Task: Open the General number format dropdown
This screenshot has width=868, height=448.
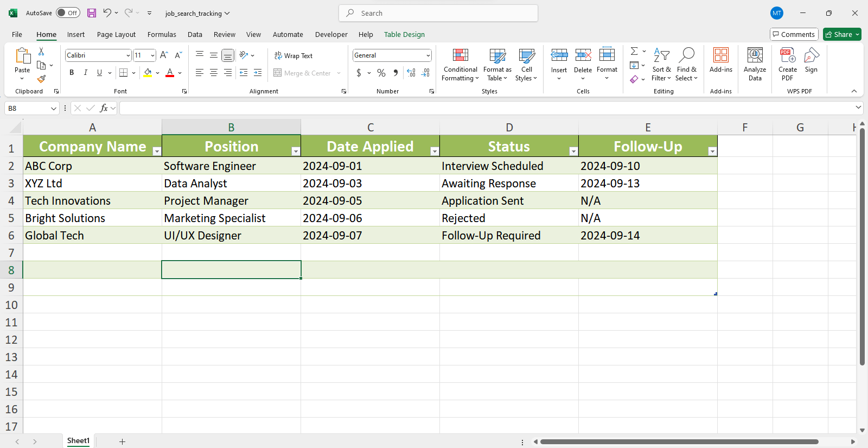Action: coord(428,55)
